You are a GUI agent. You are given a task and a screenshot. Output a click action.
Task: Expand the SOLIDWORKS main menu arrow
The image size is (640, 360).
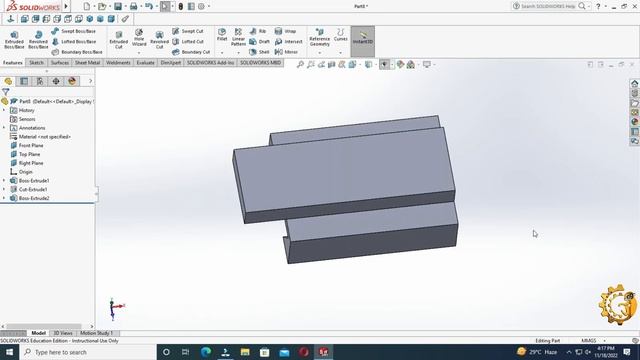click(x=66, y=6)
